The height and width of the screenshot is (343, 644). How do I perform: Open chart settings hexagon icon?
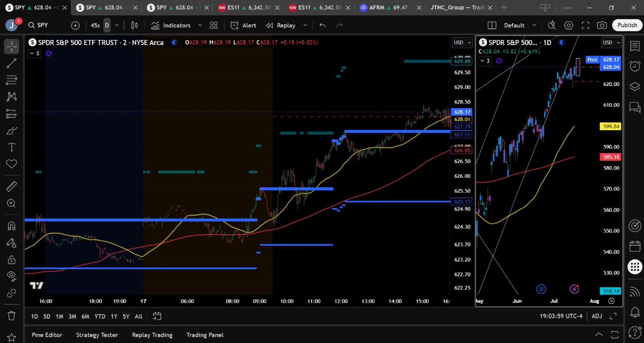click(569, 26)
